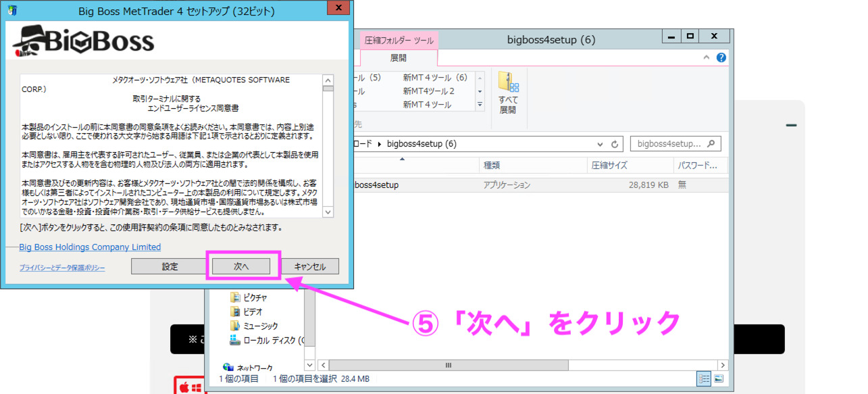Open the Big Boss Holdings Company Limited link

tap(90, 247)
